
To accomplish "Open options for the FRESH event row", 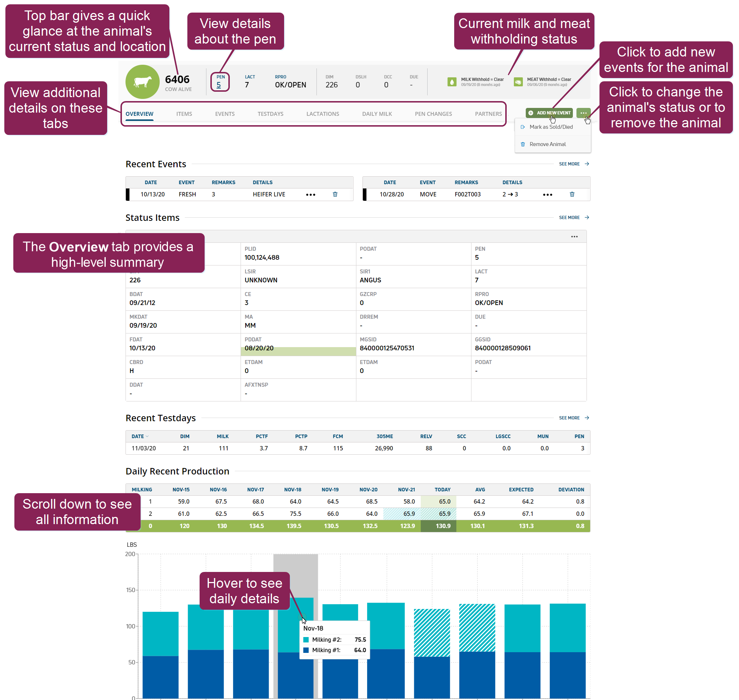I will click(310, 195).
